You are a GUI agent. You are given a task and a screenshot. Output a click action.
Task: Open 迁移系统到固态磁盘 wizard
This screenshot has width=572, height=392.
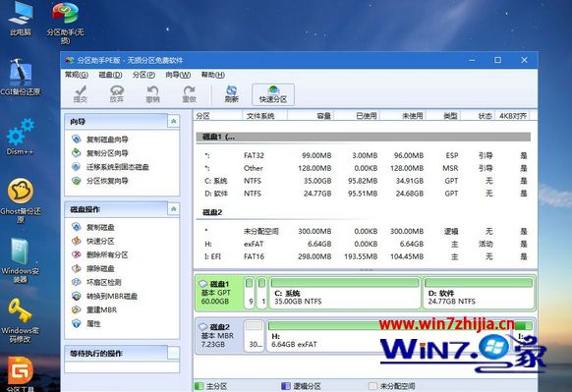(x=110, y=167)
